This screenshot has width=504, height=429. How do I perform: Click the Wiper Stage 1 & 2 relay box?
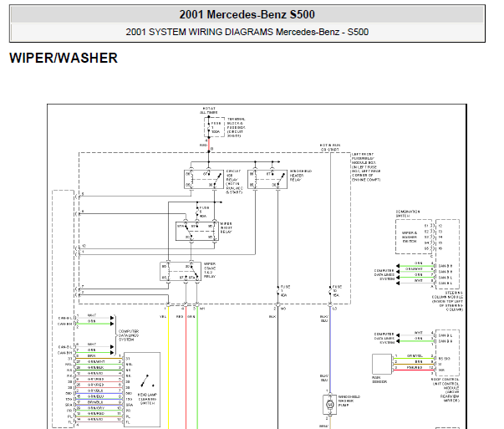[x=181, y=272]
